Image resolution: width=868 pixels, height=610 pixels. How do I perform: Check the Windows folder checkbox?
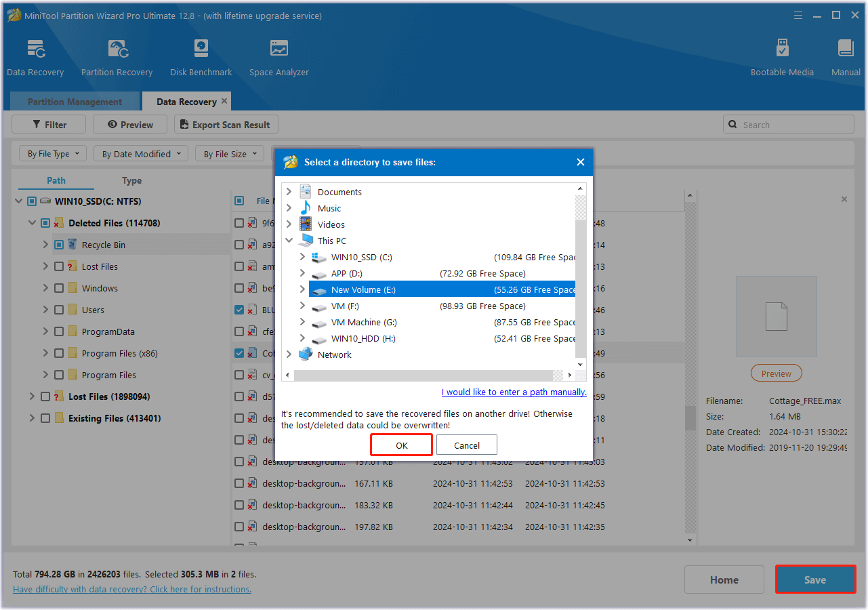[59, 288]
